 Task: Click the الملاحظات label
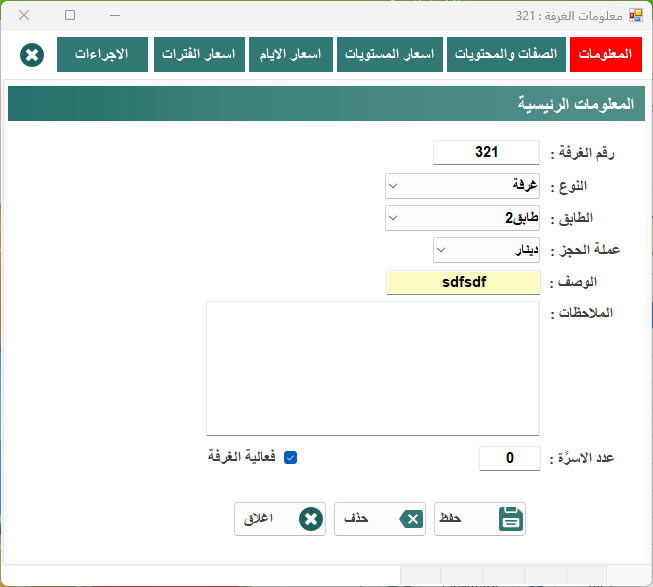[x=582, y=313]
